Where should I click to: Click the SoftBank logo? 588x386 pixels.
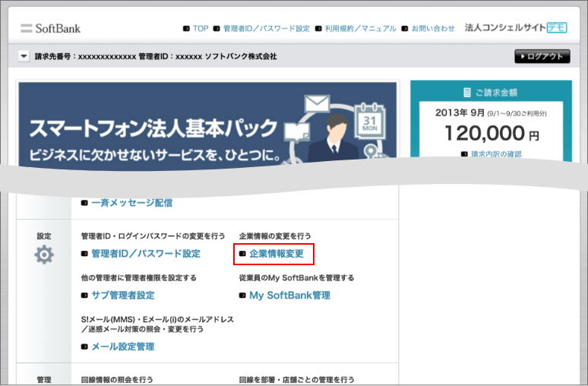click(50, 28)
